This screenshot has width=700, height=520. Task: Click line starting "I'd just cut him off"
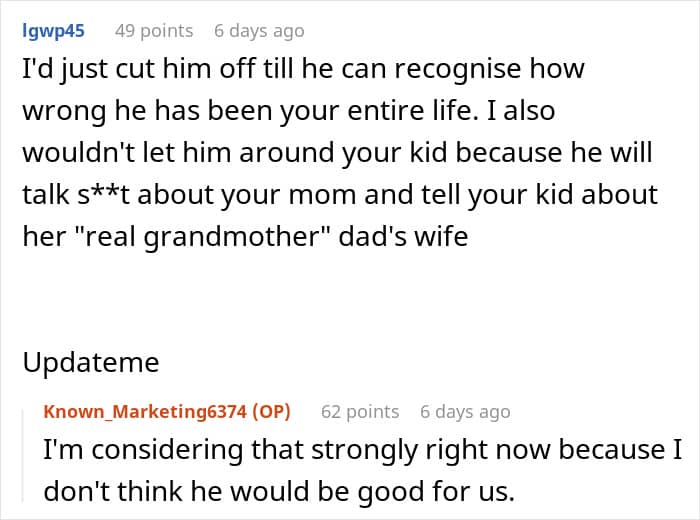coord(300,70)
